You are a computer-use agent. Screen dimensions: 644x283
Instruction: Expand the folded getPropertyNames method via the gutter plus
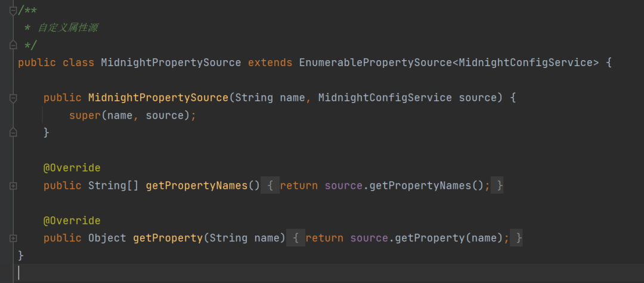point(13,186)
